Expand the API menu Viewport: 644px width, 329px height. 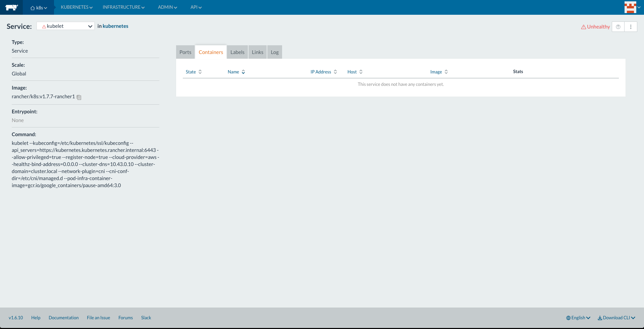196,7
